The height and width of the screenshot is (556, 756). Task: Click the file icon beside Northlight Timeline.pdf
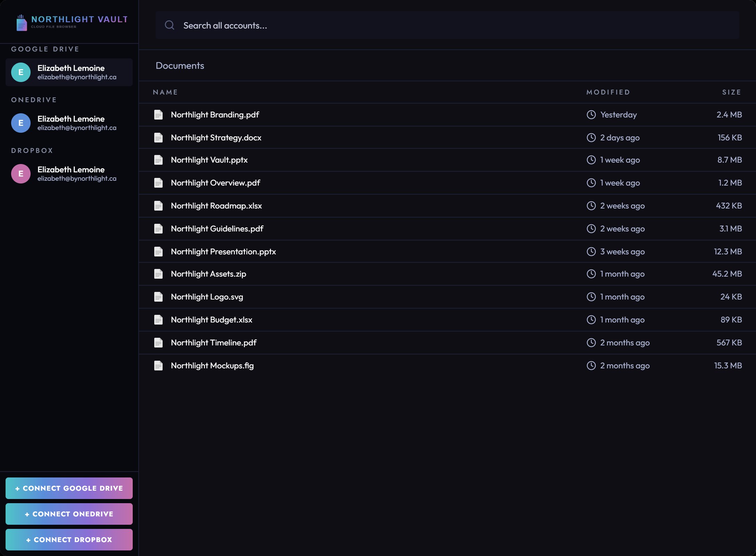(x=158, y=343)
